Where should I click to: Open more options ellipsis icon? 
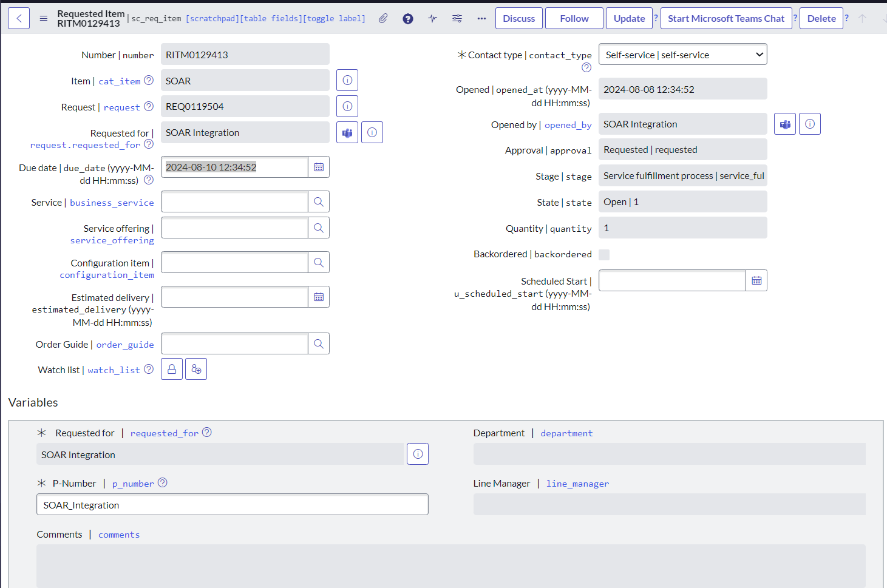pos(481,19)
